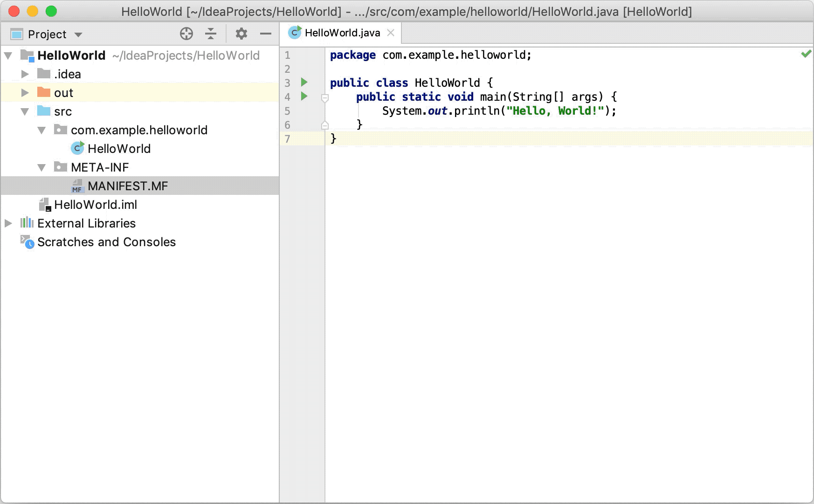Hide the Project tool window
Viewport: 814px width, 504px height.
point(265,34)
